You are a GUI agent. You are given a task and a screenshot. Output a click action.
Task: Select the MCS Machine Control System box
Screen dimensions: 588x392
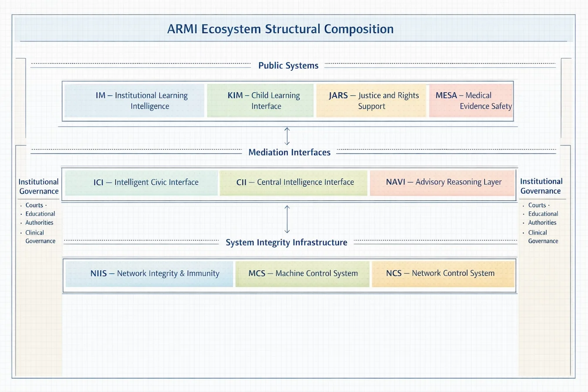coord(302,274)
